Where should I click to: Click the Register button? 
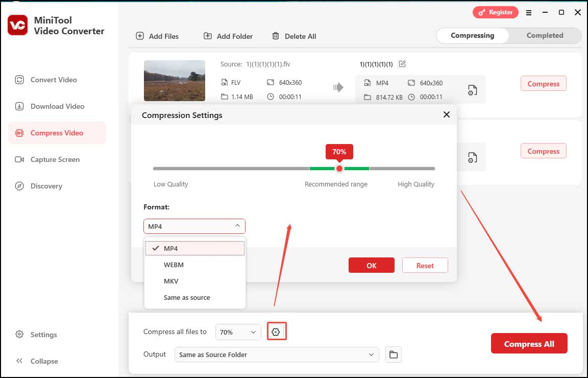(496, 12)
